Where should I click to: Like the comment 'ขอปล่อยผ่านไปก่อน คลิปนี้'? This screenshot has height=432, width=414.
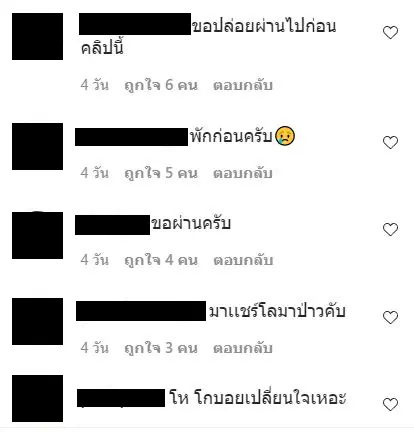click(x=390, y=33)
